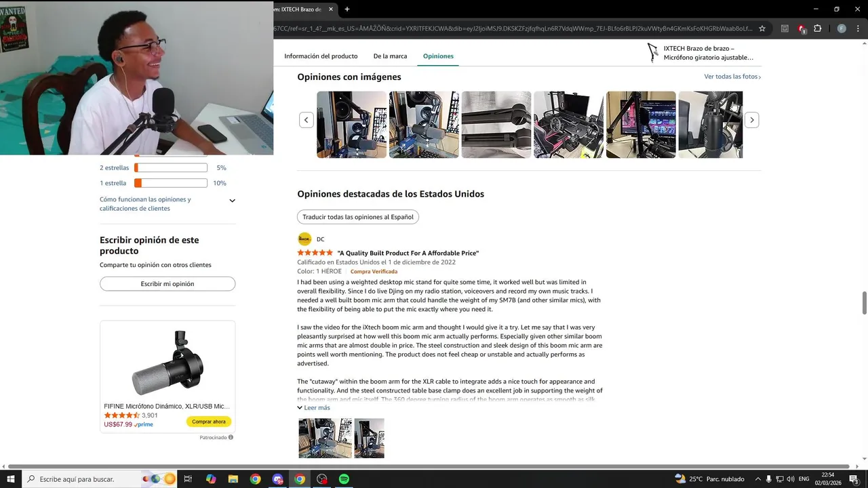Click the ad info icon next to Patrocinado

pos(231,437)
